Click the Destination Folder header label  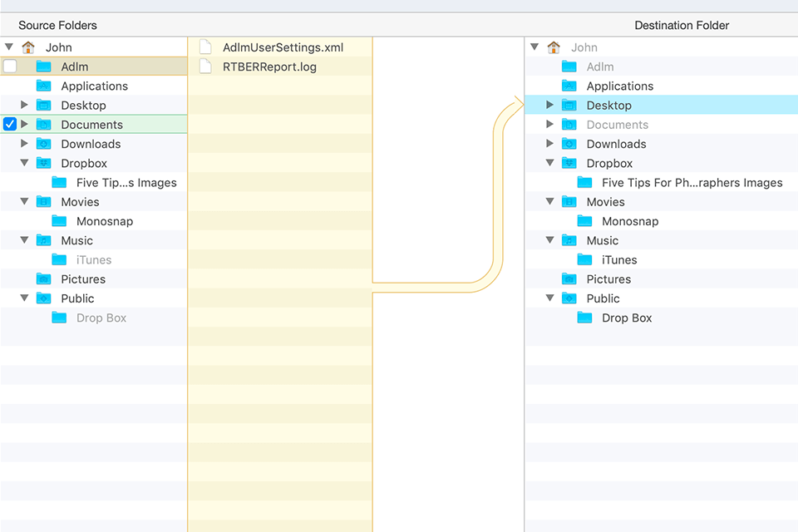pyautogui.click(x=682, y=25)
